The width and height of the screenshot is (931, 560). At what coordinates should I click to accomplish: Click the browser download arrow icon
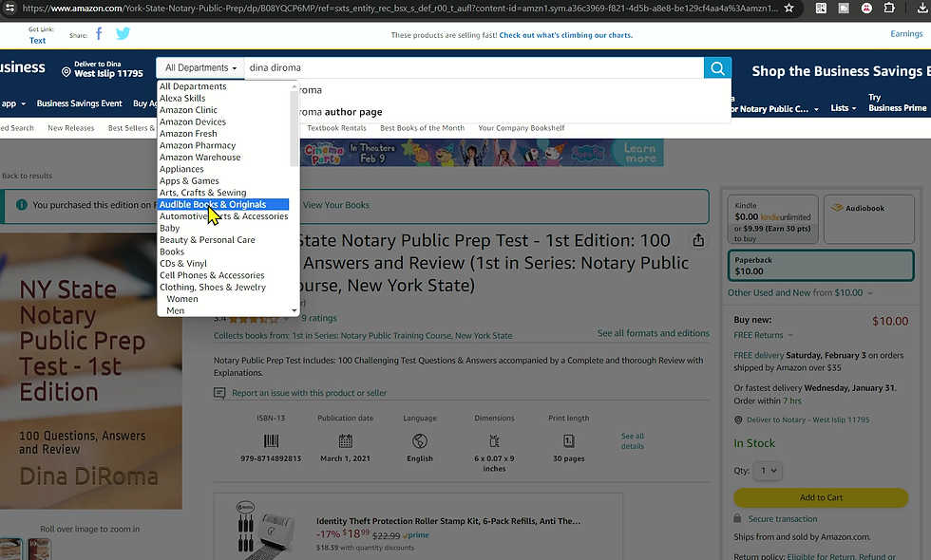click(922, 9)
